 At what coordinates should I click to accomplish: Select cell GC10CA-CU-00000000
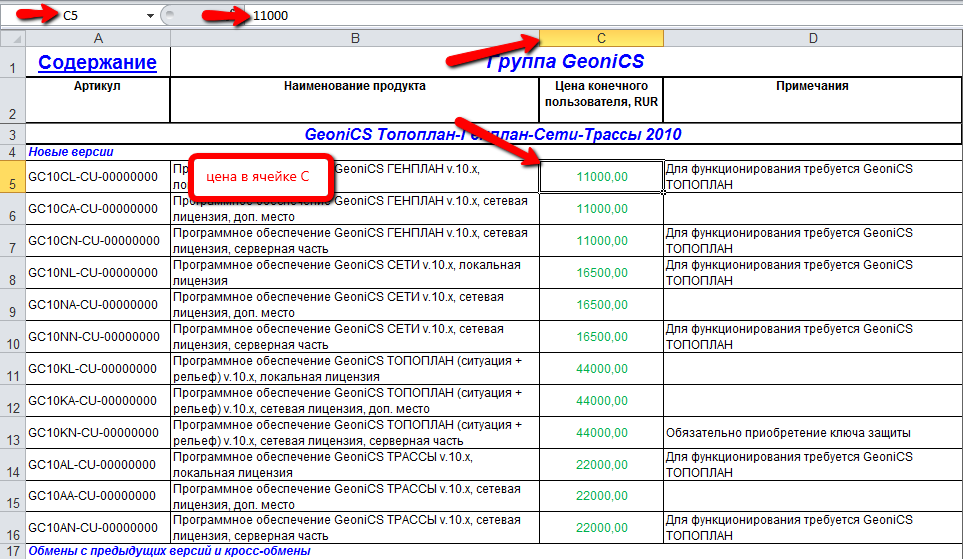coord(98,209)
